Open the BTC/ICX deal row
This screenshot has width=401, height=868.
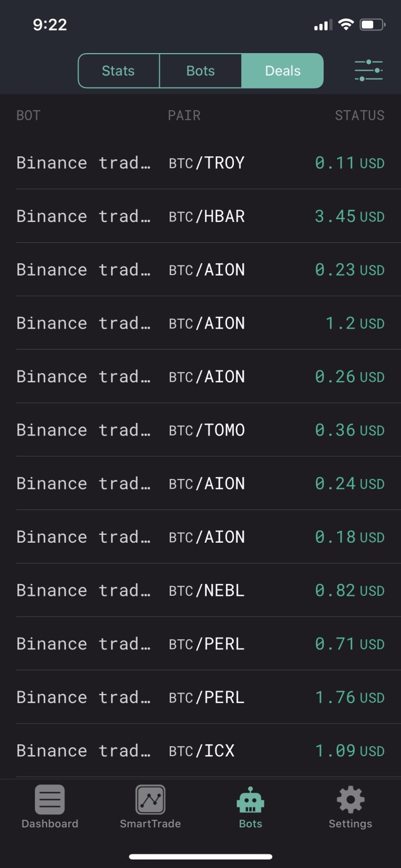[200, 751]
